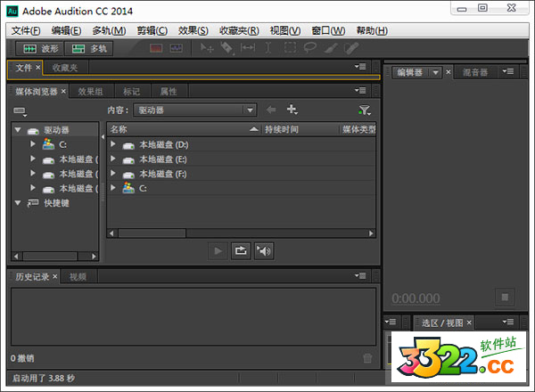
Task: Open the 效果(S) menu
Action: coord(193,30)
